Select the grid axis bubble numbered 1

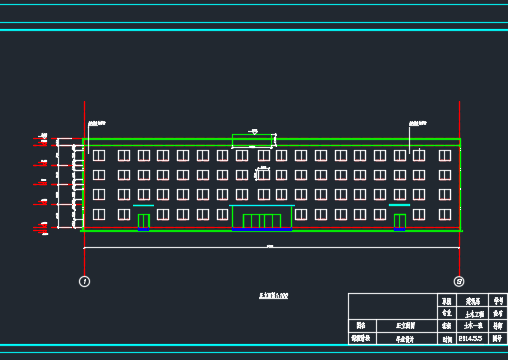[84, 282]
